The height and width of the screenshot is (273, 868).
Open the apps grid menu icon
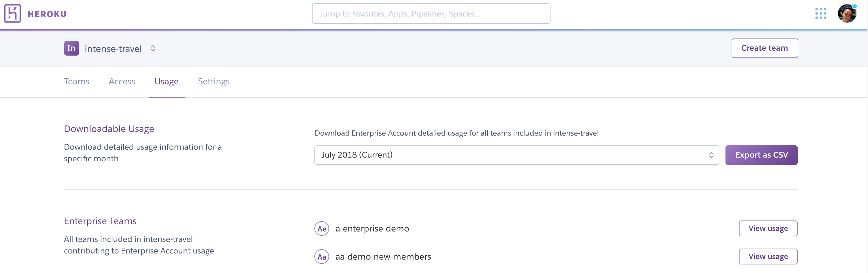pos(821,13)
